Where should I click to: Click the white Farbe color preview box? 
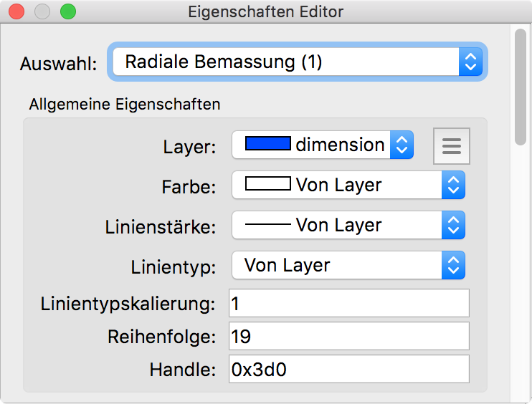tap(267, 185)
